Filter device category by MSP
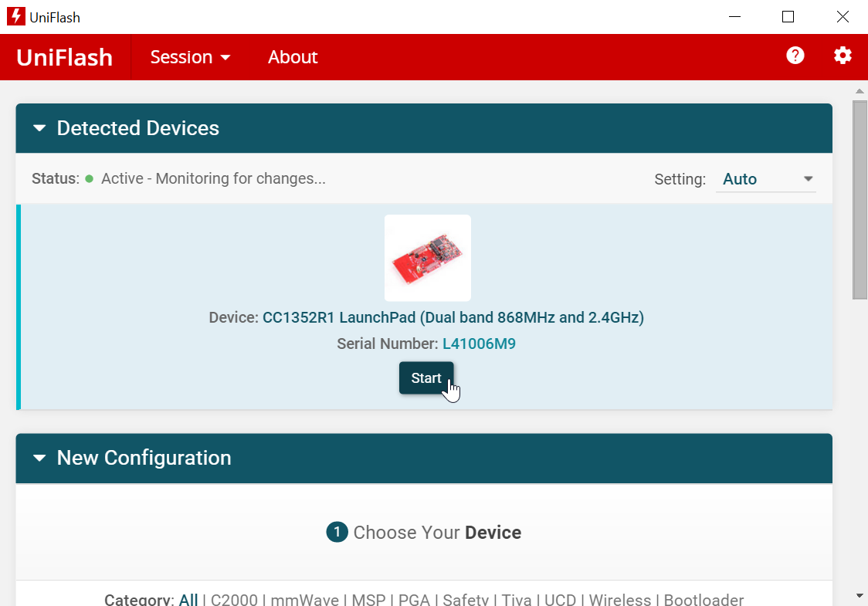The image size is (868, 606). (x=368, y=600)
